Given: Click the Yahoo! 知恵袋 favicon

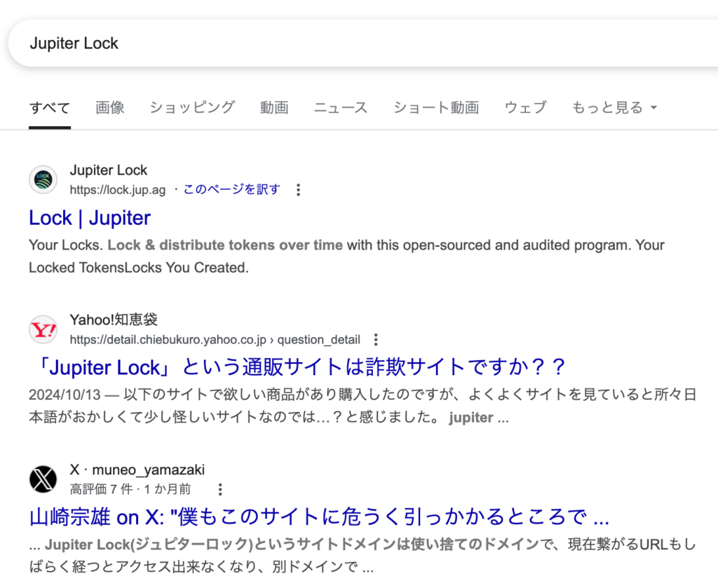Looking at the screenshot, I should point(43,329).
